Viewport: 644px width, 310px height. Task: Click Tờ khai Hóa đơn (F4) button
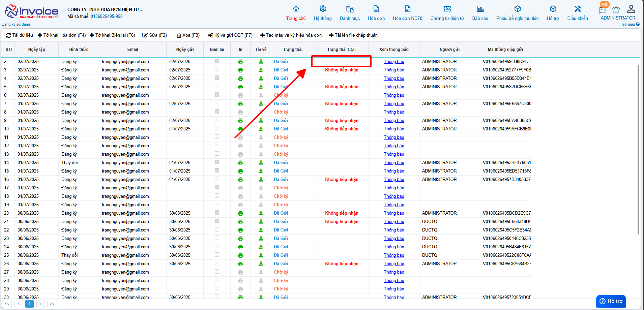coord(62,35)
